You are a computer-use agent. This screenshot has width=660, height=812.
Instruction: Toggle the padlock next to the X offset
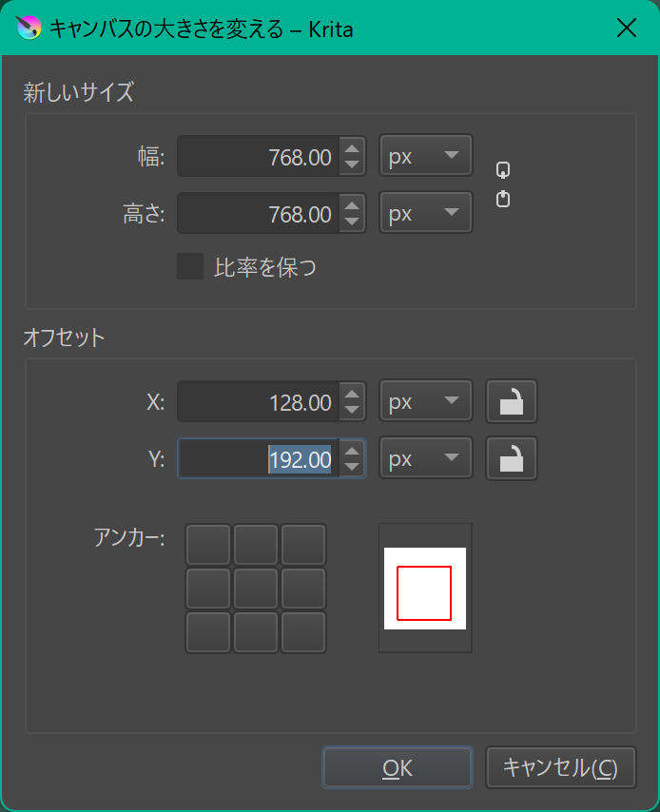point(511,400)
